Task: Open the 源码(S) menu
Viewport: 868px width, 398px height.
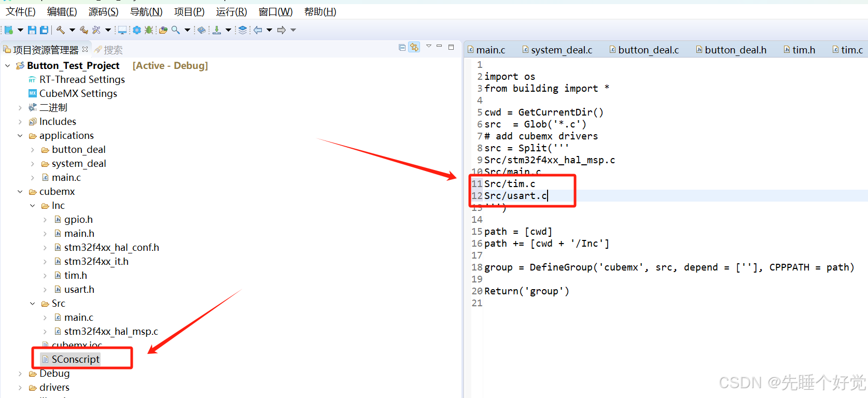Action: point(103,11)
